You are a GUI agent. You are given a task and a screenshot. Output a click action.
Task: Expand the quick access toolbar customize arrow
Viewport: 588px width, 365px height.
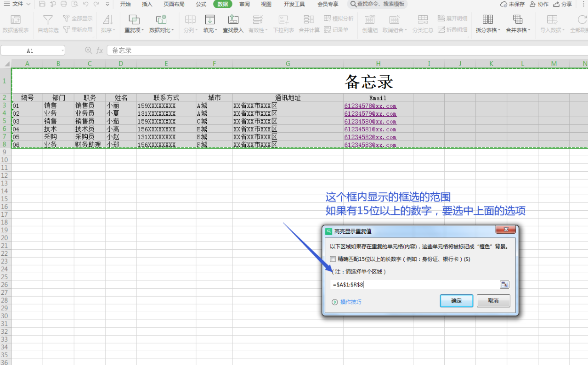pyautogui.click(x=107, y=4)
